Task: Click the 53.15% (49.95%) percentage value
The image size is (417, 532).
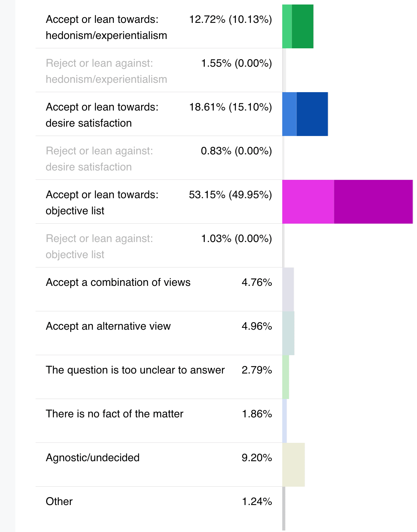Action: click(231, 195)
